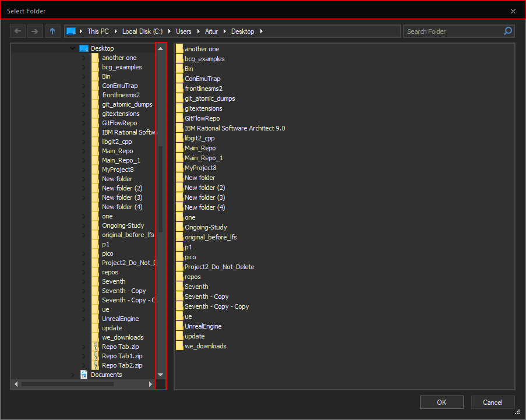
Task: Click the tree's vertical scrollbar down arrow
Action: tap(161, 375)
